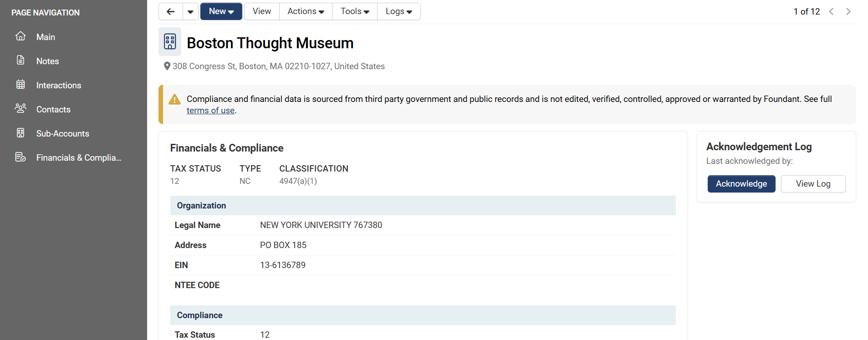Click the Notes document icon
The image size is (868, 340).
[x=20, y=60]
